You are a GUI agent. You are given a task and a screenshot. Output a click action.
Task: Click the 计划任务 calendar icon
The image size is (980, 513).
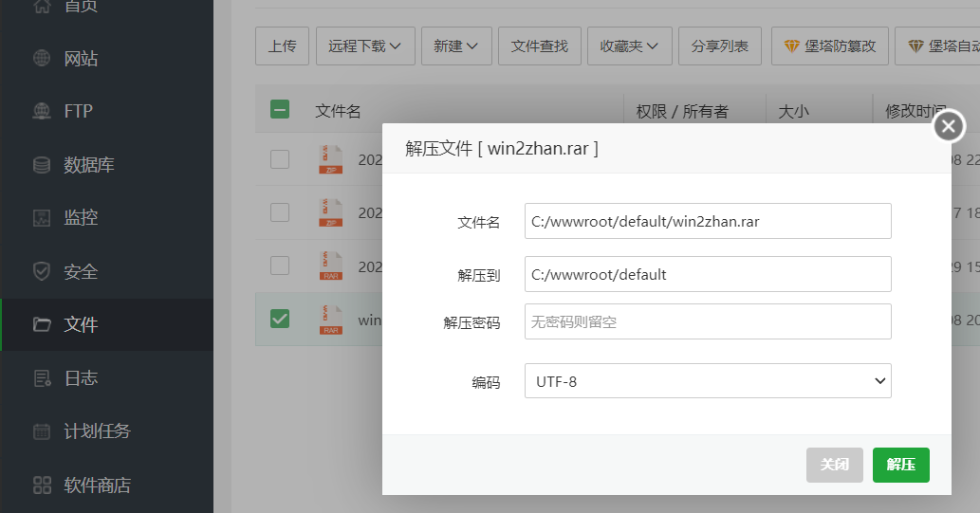click(x=42, y=431)
